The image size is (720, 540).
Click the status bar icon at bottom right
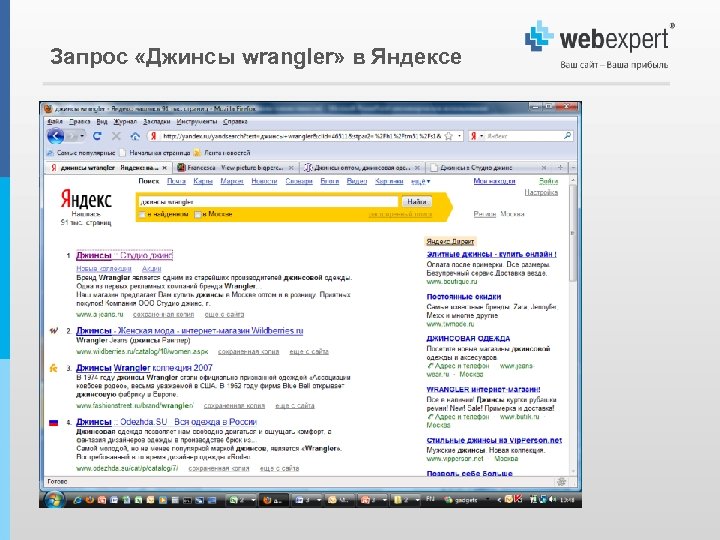[x=561, y=482]
